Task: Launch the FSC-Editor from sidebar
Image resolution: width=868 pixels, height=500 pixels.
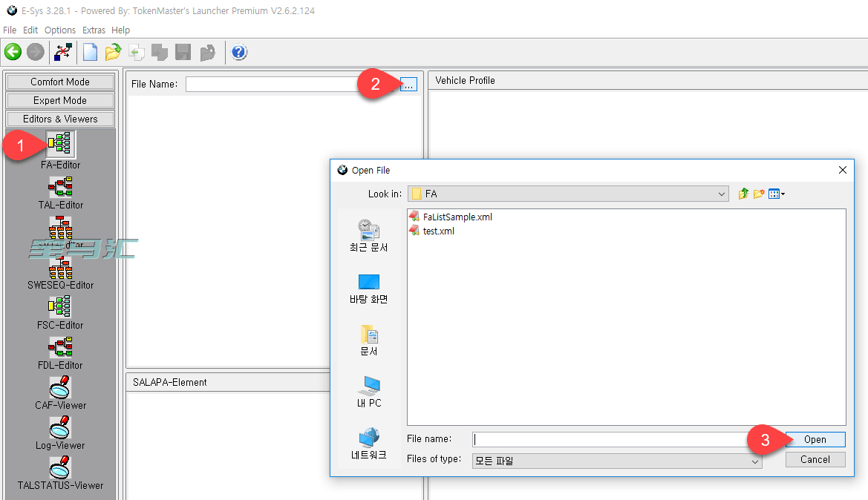Action: pos(60,307)
